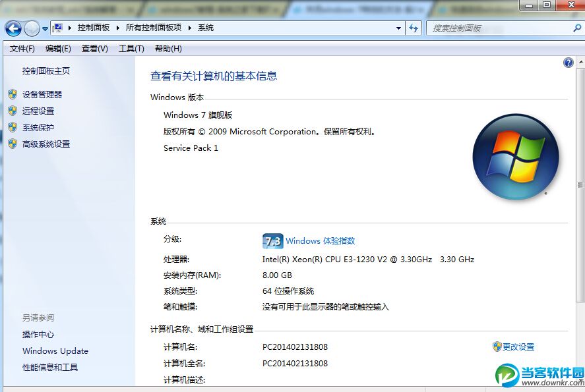Click the Service Pack 1 text

191,148
